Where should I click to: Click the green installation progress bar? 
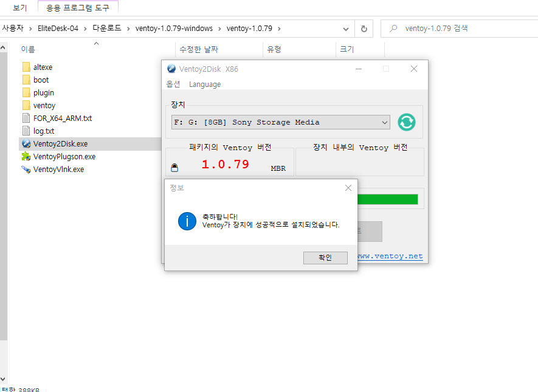coord(388,199)
